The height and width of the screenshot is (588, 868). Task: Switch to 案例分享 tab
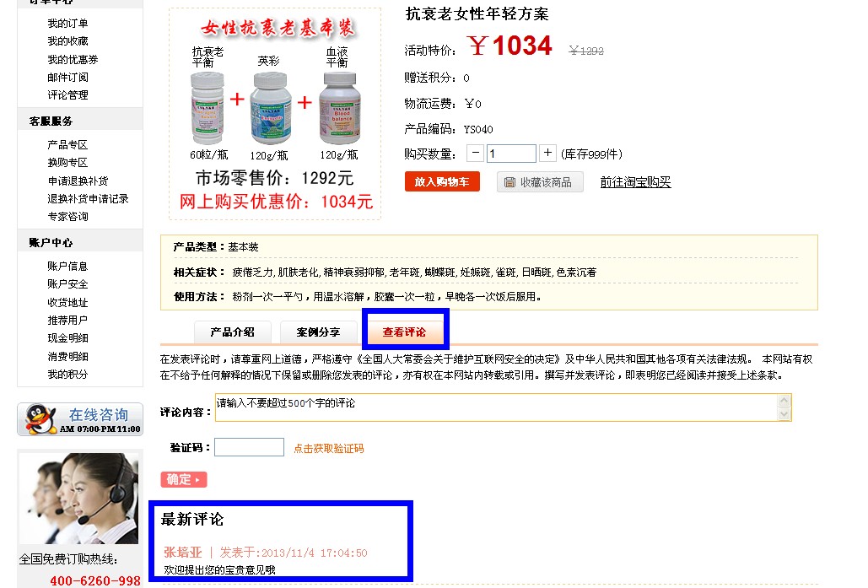[x=318, y=332]
